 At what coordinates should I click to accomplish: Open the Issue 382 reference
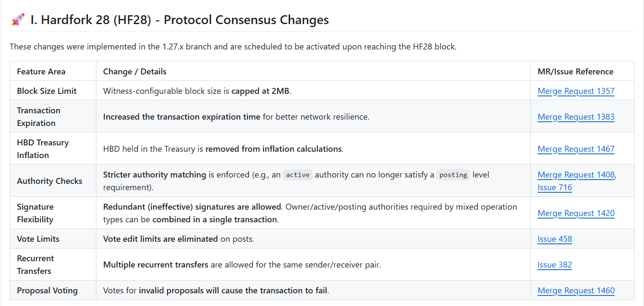[555, 265]
